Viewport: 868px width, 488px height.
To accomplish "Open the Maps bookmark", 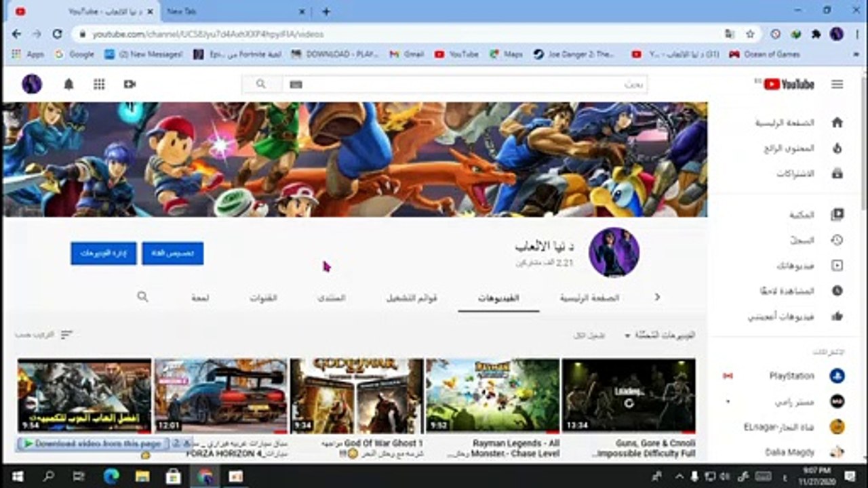I will [506, 54].
